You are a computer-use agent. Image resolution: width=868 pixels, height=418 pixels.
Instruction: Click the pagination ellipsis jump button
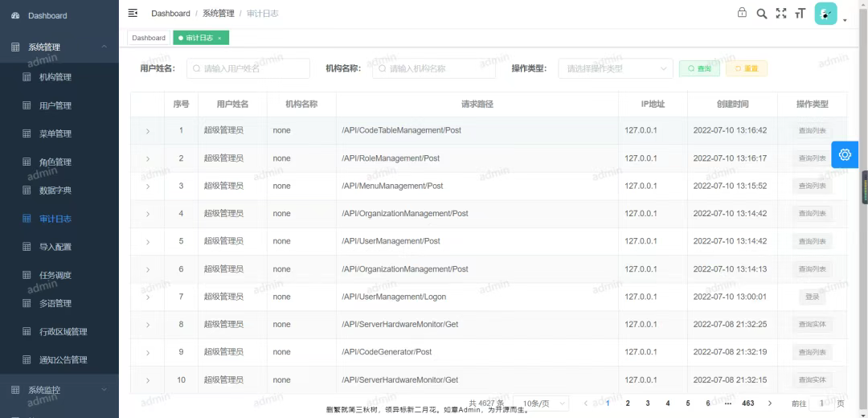tap(728, 403)
